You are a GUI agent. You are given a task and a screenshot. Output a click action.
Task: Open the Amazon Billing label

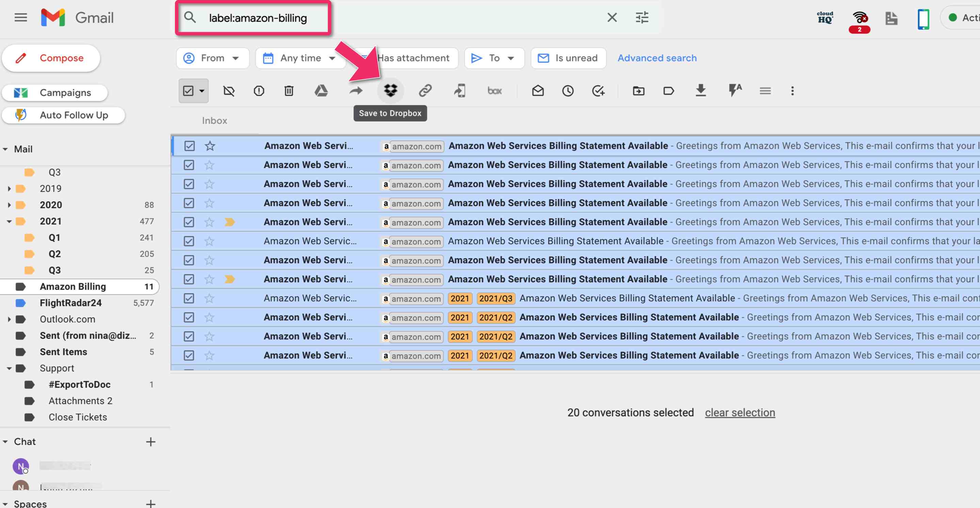coord(79,286)
